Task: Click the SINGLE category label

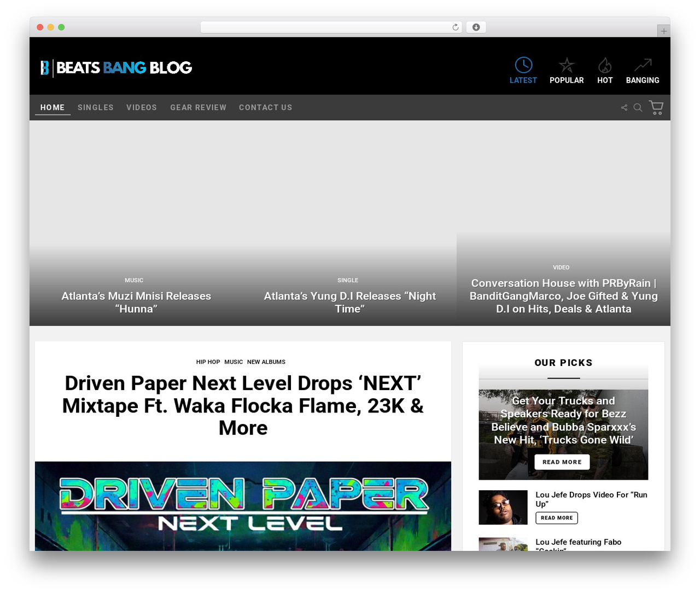Action: click(x=348, y=280)
